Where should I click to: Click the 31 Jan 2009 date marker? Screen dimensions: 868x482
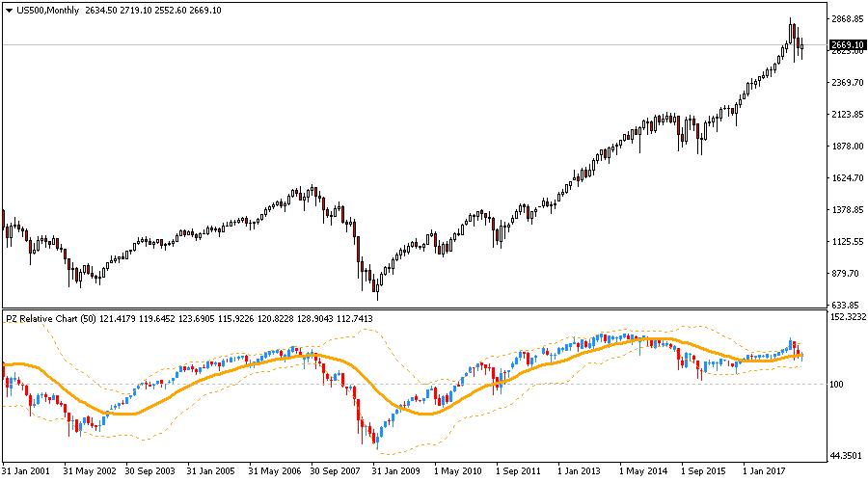click(x=396, y=472)
